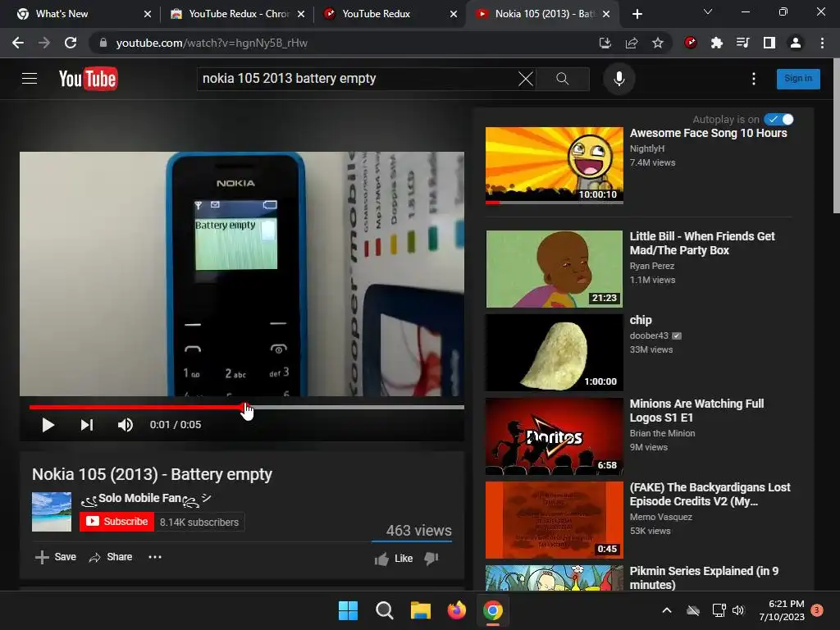Open Solo Mobile Fan channel avatar

52,512
